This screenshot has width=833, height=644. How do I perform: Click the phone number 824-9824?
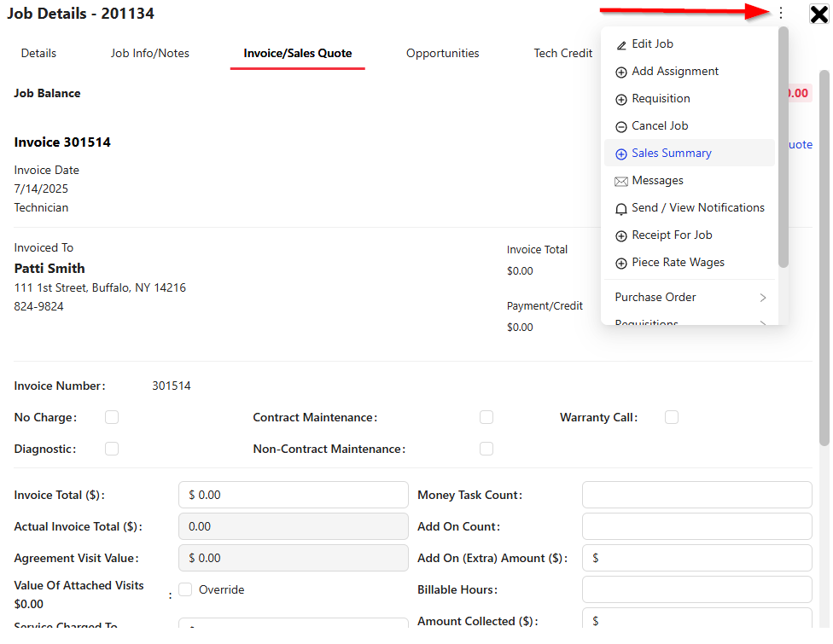[38, 307]
